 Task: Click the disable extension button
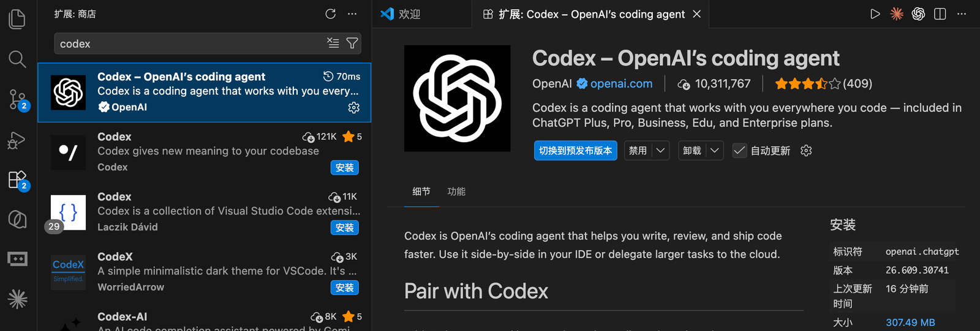click(638, 150)
